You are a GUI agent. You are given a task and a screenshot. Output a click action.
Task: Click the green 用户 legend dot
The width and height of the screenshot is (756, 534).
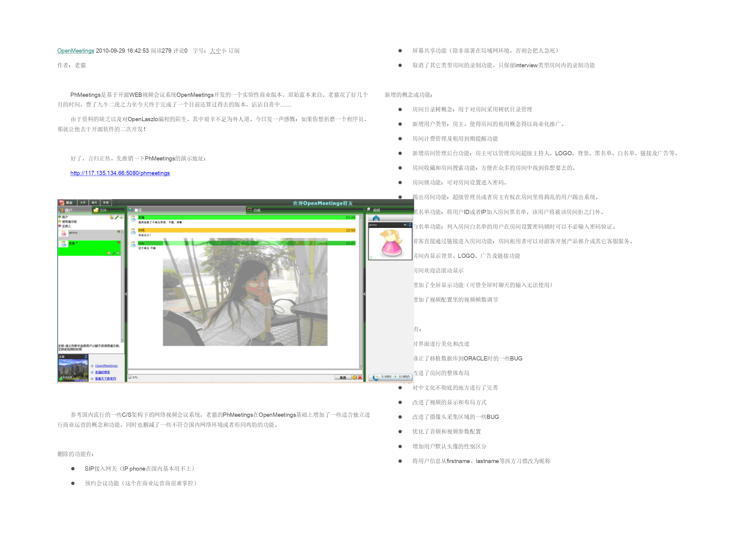(x=60, y=217)
